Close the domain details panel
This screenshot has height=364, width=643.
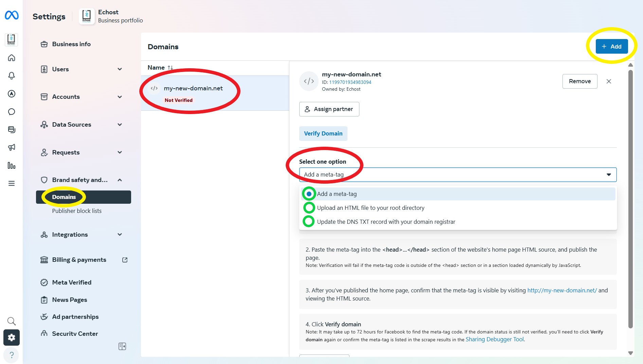click(x=609, y=81)
